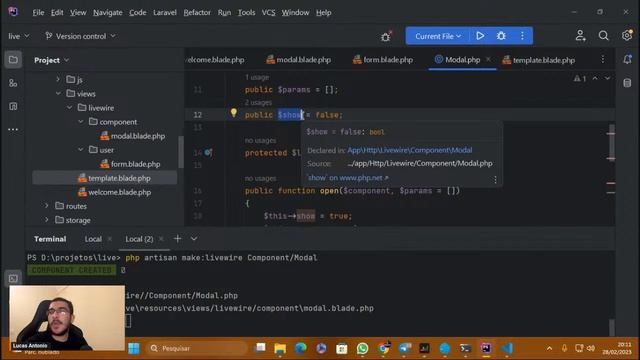Open the Project tool window icon

pyautogui.click(x=13, y=60)
